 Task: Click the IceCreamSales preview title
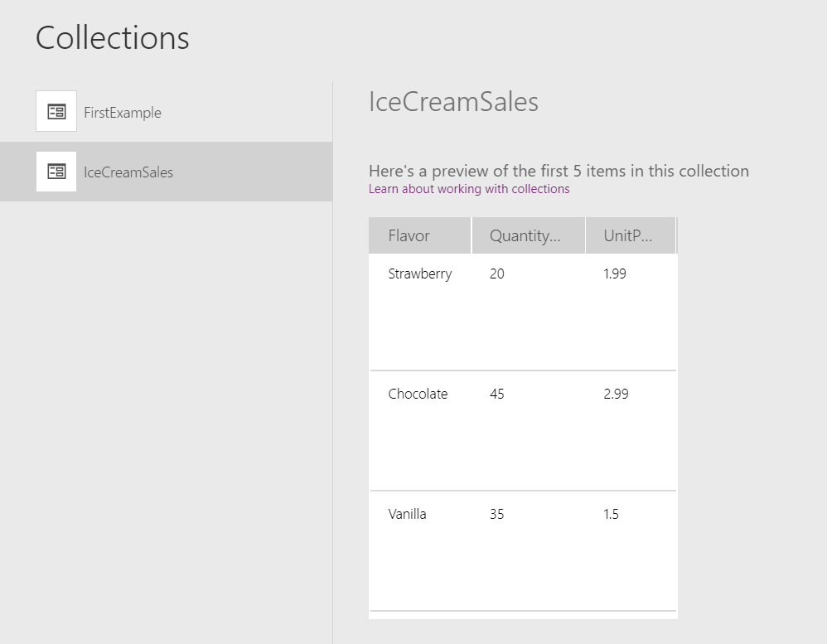pyautogui.click(x=453, y=101)
